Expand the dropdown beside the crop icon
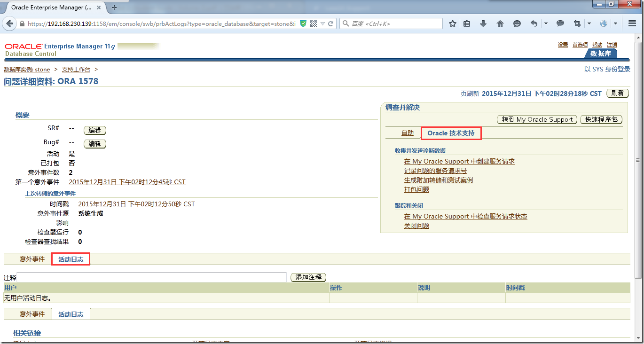 tap(589, 23)
